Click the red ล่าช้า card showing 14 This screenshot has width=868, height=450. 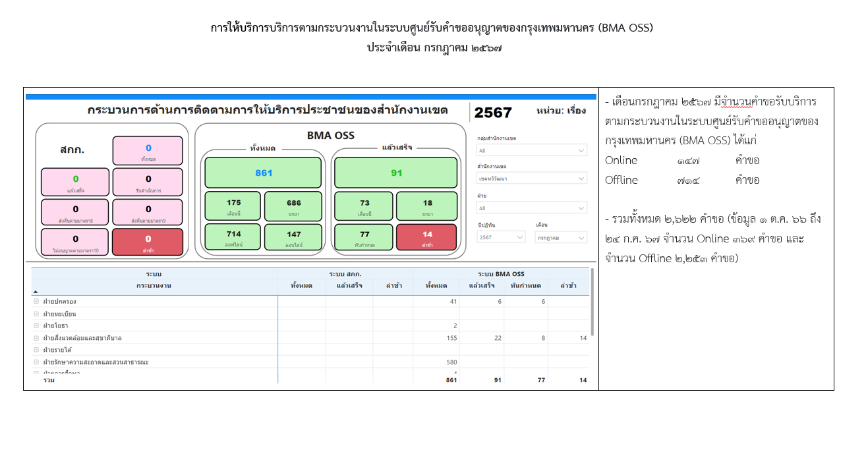tap(426, 237)
